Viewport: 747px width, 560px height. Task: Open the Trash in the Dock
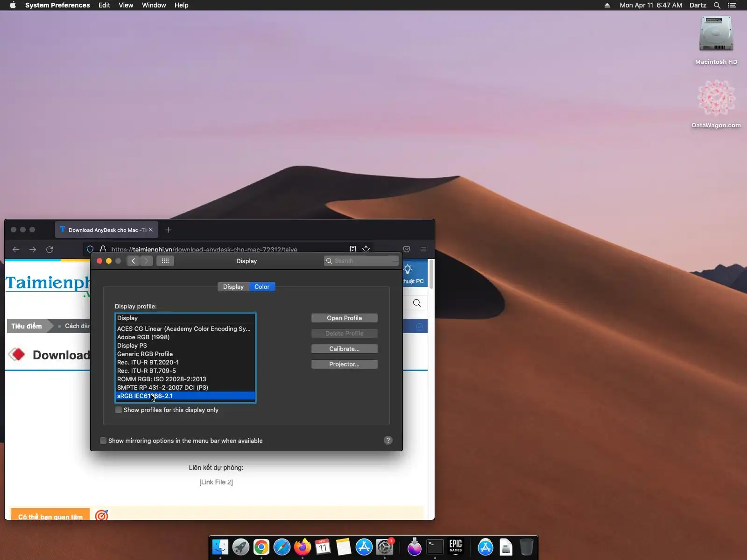coord(527,547)
